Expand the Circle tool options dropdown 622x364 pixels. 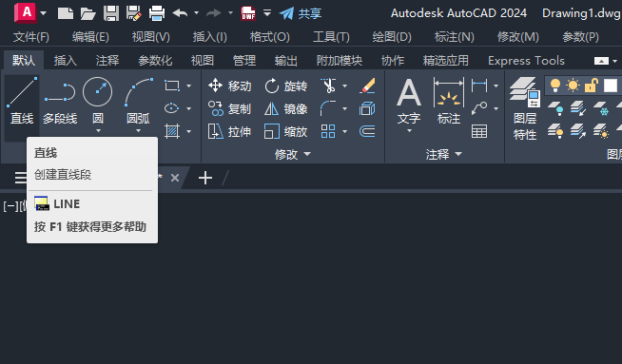[98, 130]
